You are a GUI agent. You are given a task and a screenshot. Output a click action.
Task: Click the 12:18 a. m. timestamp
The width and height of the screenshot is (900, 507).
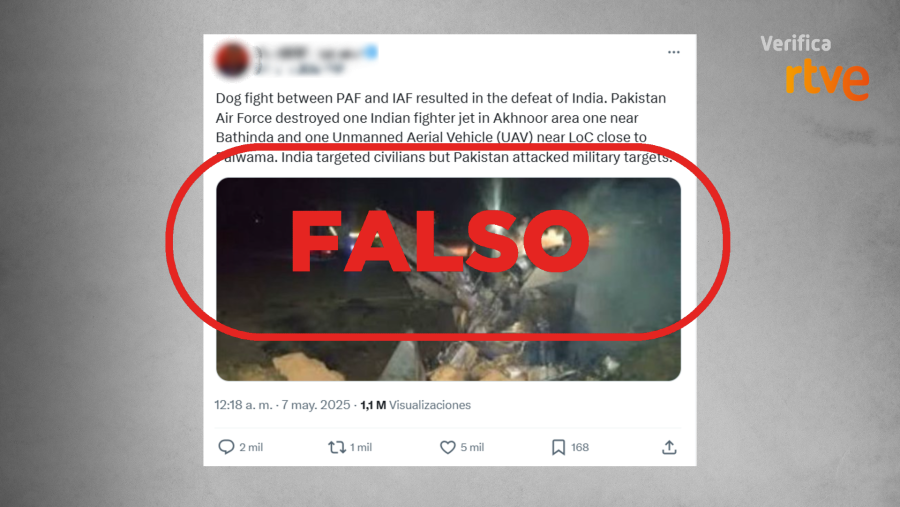243,405
